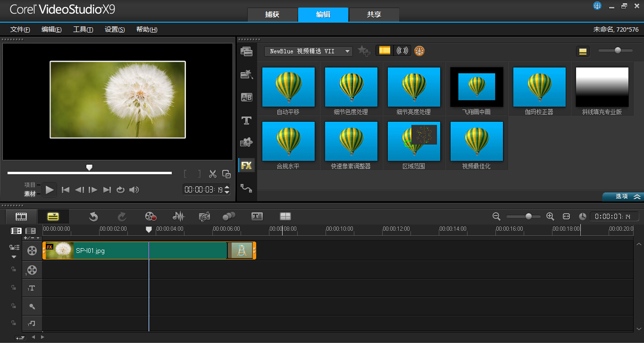Switch to the 编辑 tab

point(323,15)
